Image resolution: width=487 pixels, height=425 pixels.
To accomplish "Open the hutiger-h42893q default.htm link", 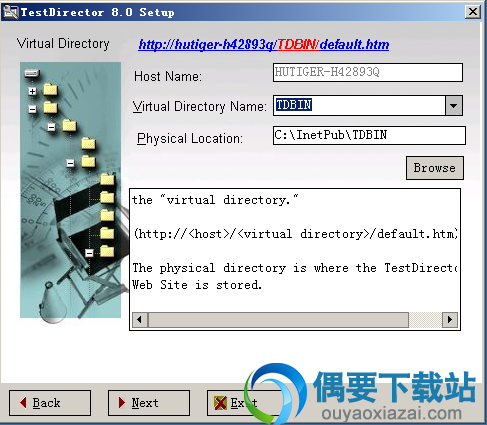I will tap(264, 45).
